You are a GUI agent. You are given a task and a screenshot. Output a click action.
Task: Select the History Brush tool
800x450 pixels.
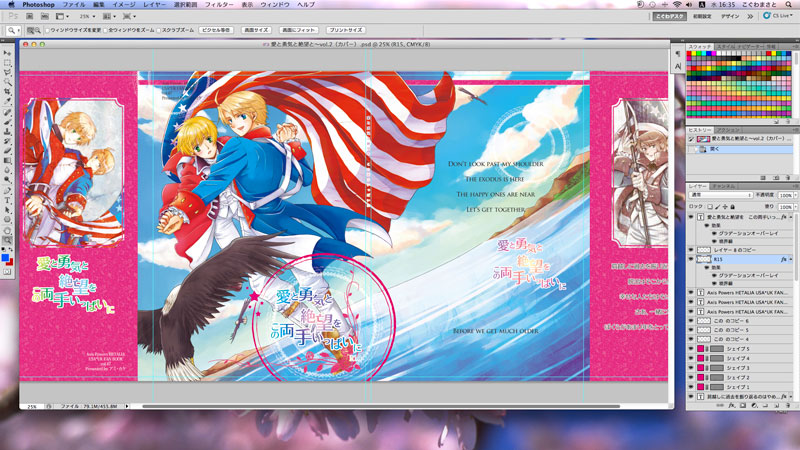point(7,141)
